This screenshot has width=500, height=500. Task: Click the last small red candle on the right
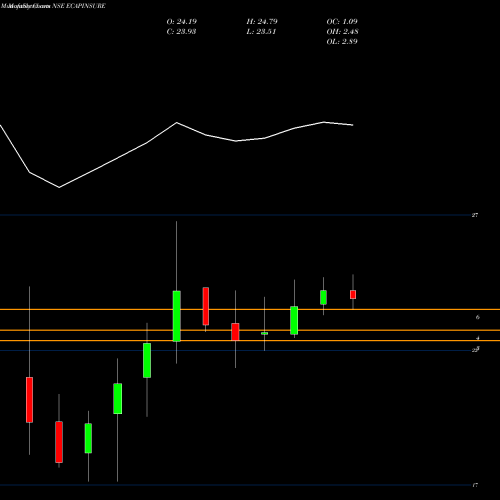tap(353, 294)
